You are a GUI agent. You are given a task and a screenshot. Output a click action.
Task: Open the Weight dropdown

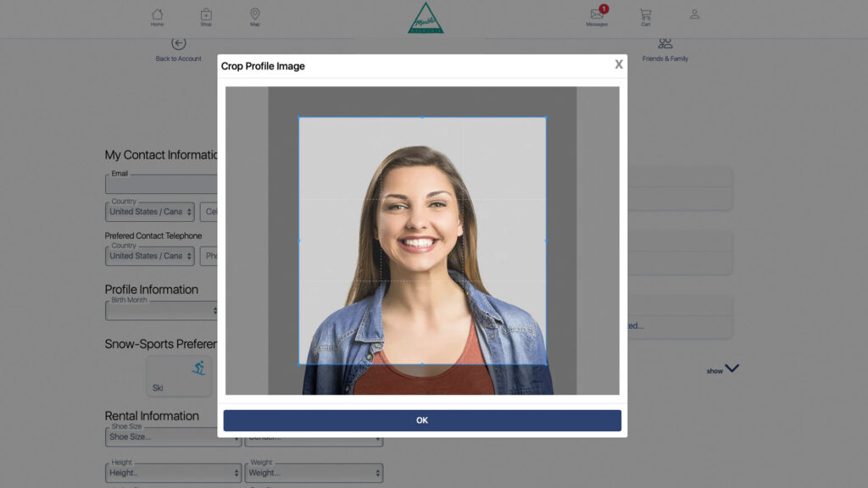pyautogui.click(x=314, y=473)
